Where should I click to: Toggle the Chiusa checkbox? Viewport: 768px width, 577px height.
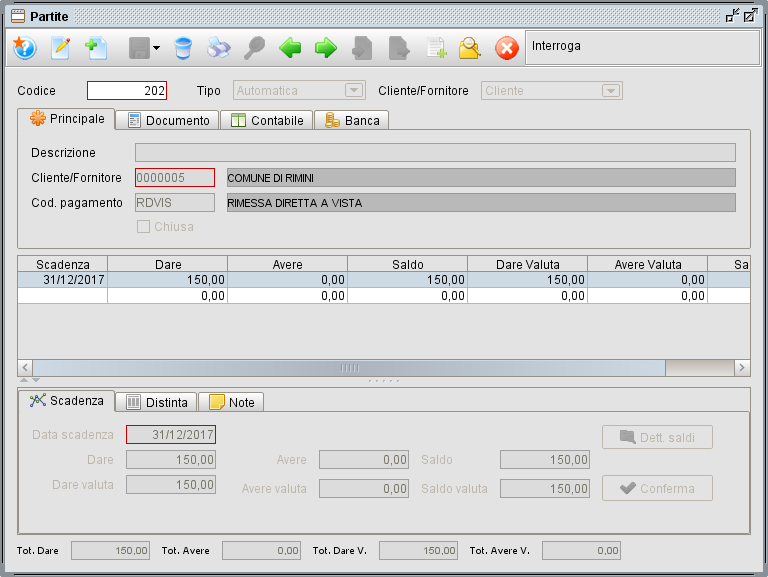[x=144, y=227]
